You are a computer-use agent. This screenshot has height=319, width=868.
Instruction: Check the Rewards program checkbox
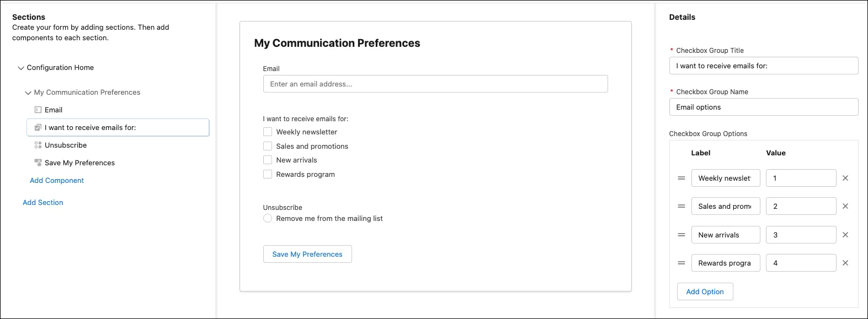point(268,174)
